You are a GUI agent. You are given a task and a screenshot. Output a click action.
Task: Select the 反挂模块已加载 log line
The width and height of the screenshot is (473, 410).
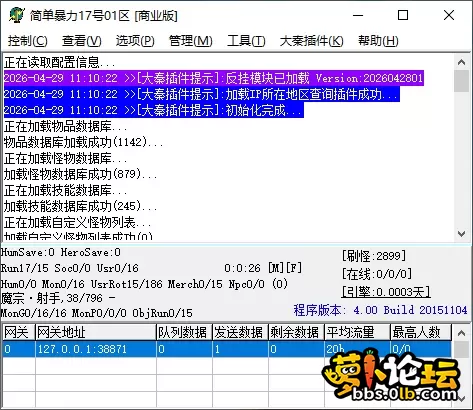[x=214, y=78]
